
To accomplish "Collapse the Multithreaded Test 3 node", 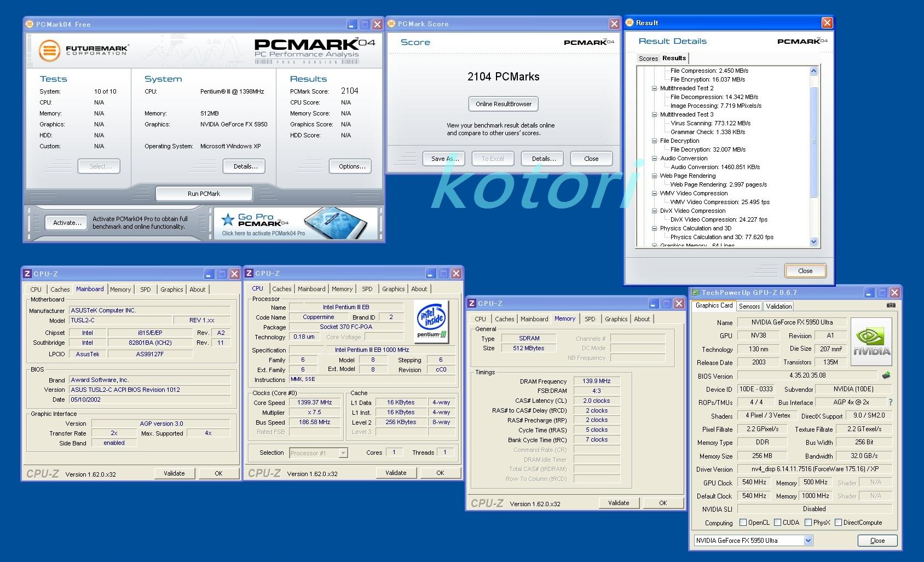I will (x=654, y=114).
